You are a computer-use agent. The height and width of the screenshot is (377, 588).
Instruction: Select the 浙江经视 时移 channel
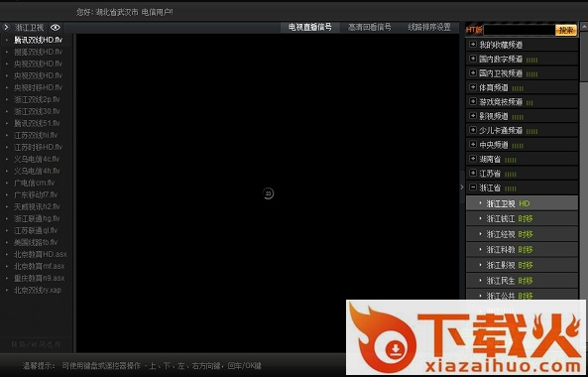(x=522, y=234)
